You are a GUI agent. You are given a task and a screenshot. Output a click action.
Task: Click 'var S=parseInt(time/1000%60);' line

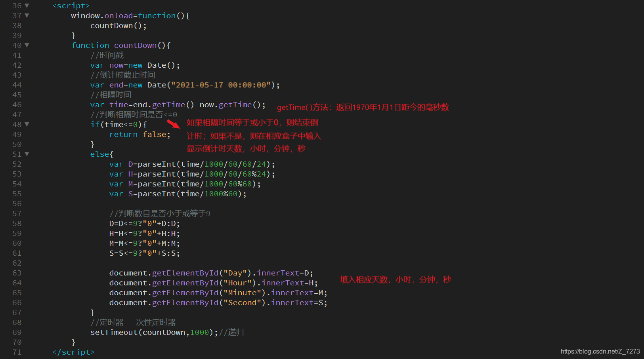178,194
